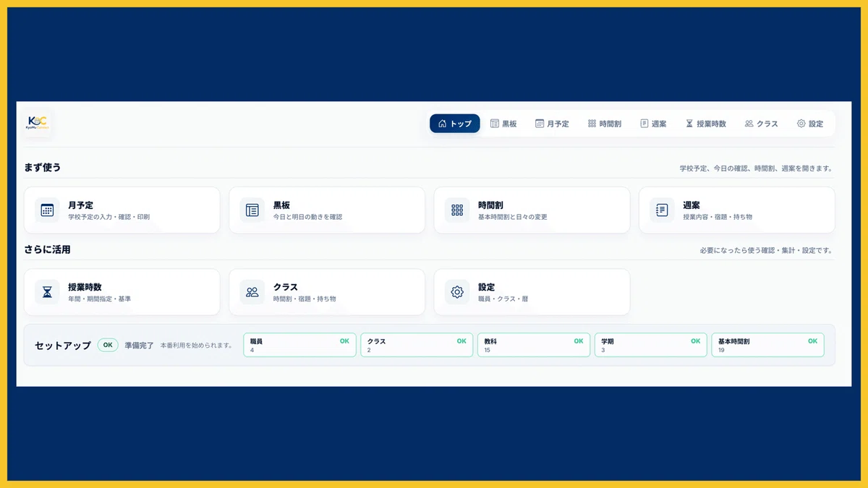
Task: Click the さらに活用 section heading
Action: pos(47,249)
